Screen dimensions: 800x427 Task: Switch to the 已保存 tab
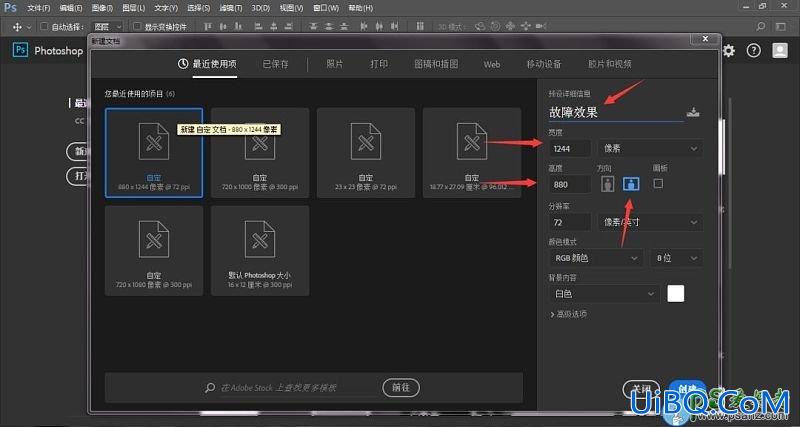pyautogui.click(x=276, y=64)
